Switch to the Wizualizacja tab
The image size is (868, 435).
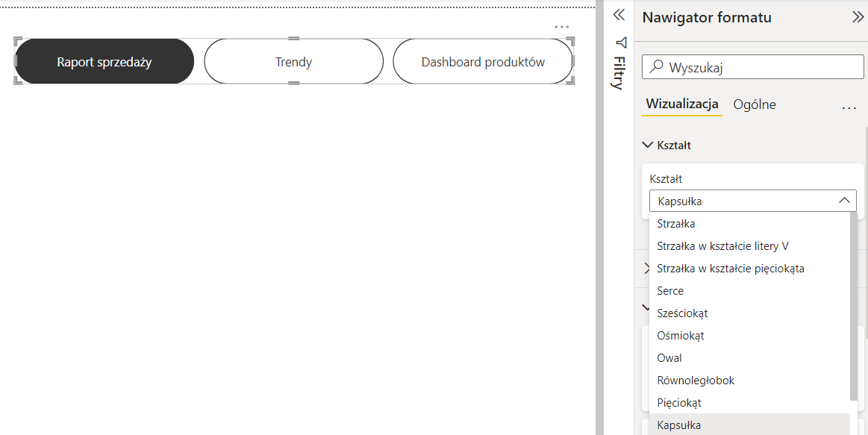click(682, 104)
